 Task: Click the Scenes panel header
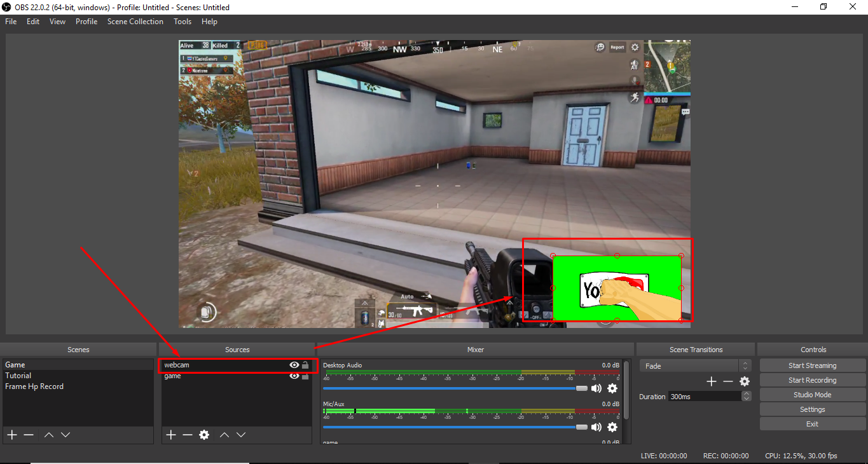coord(79,350)
